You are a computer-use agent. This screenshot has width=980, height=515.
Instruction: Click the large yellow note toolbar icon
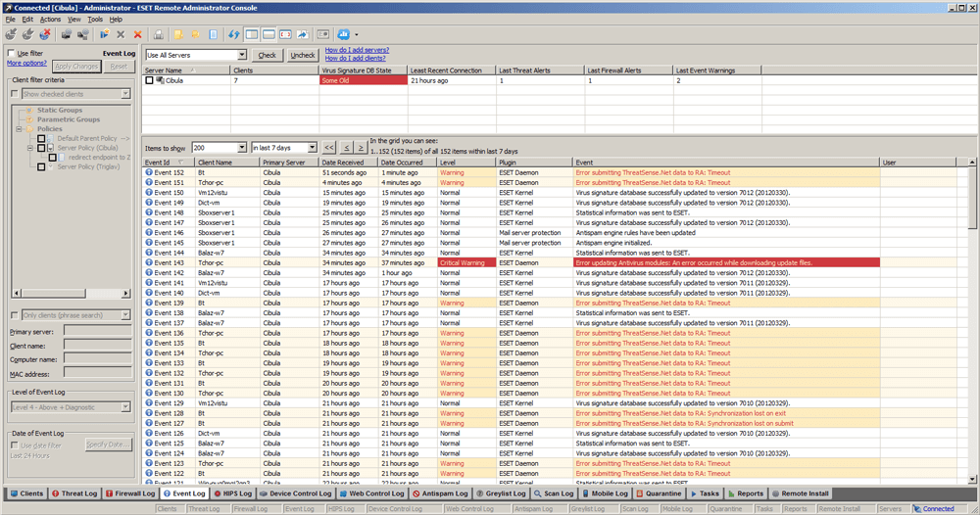click(178, 34)
